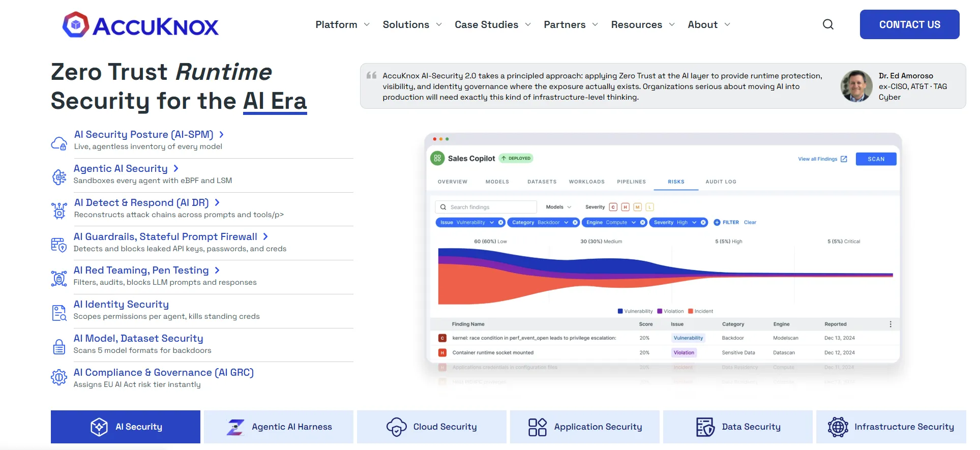
Task: Click the Infrastructure Security globe icon
Action: click(838, 427)
